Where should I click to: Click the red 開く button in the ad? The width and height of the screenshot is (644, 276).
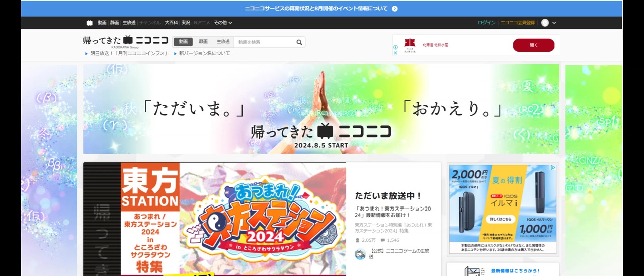(x=534, y=45)
